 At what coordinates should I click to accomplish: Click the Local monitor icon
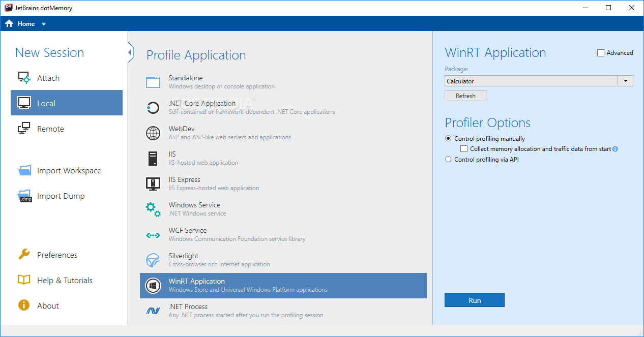(x=24, y=103)
